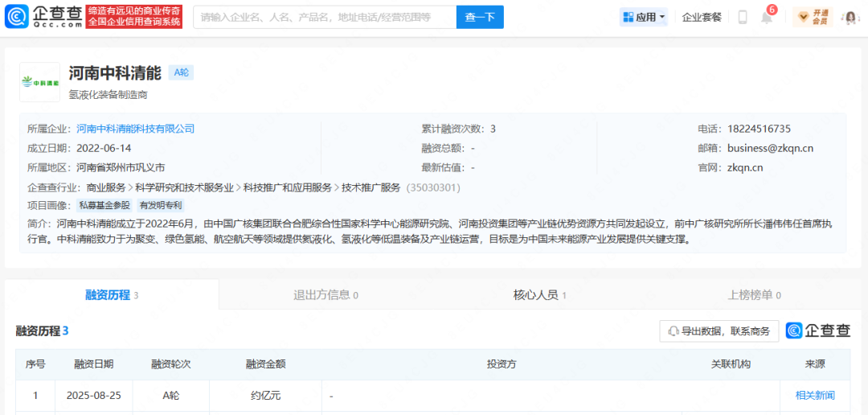
Task: Click the 导出数据，联系商务 button
Action: [719, 331]
